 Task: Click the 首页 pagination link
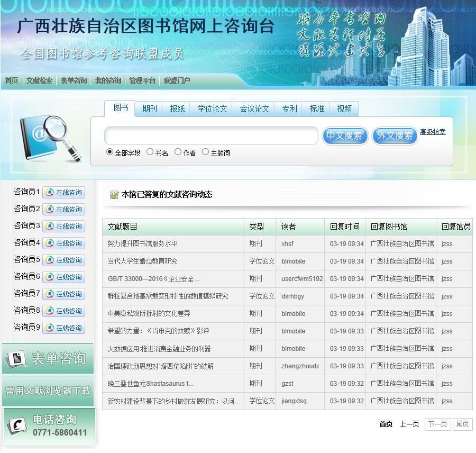pyautogui.click(x=386, y=424)
